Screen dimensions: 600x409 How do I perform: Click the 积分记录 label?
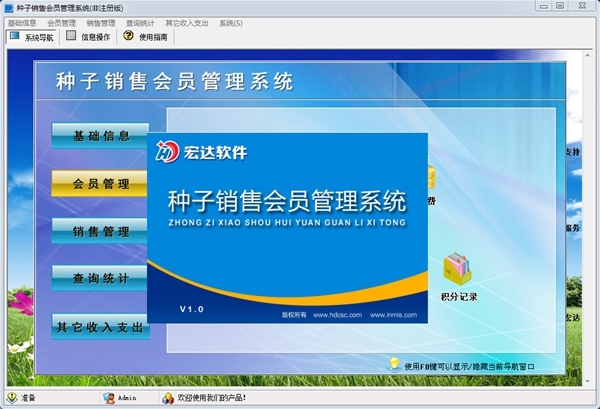459,297
